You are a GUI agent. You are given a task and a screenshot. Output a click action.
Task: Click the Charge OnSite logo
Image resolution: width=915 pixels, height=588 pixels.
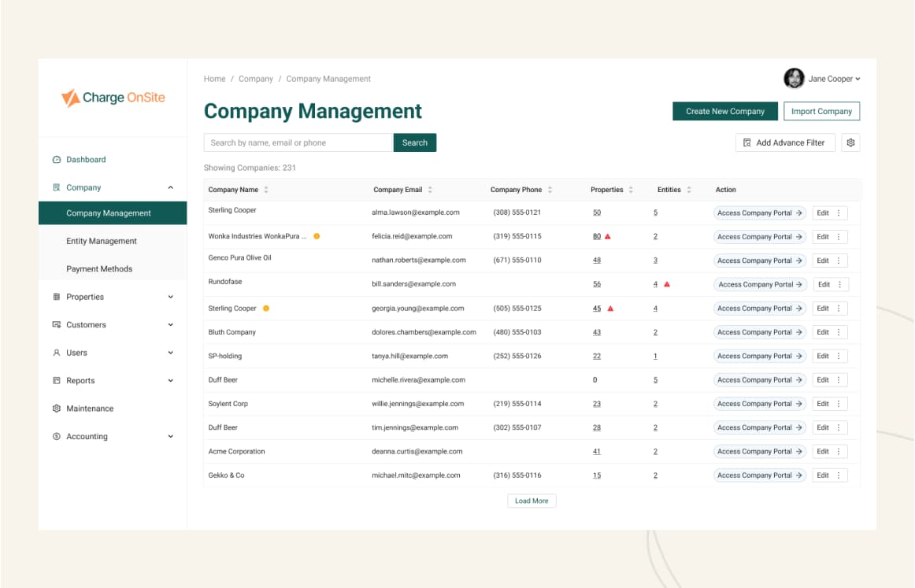click(113, 98)
